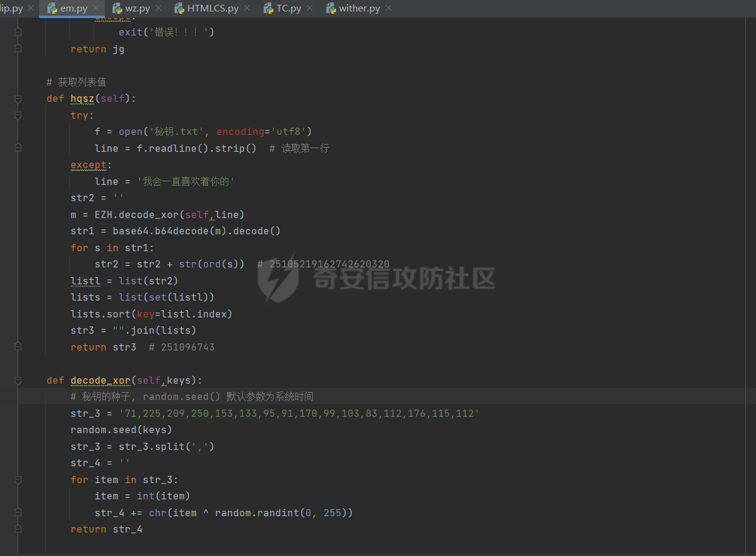756x556 pixels.
Task: Click fold end marker beside 'return str3' line
Action: 18,348
